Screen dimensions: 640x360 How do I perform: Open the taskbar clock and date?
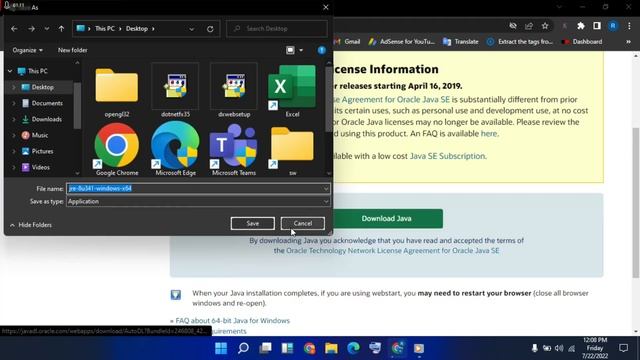click(595, 348)
